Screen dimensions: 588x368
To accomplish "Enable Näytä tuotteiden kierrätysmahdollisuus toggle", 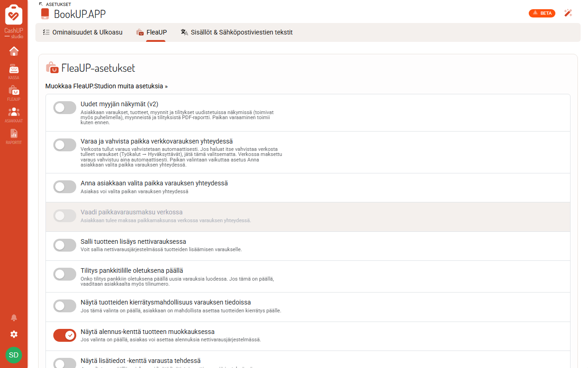I will tap(65, 306).
